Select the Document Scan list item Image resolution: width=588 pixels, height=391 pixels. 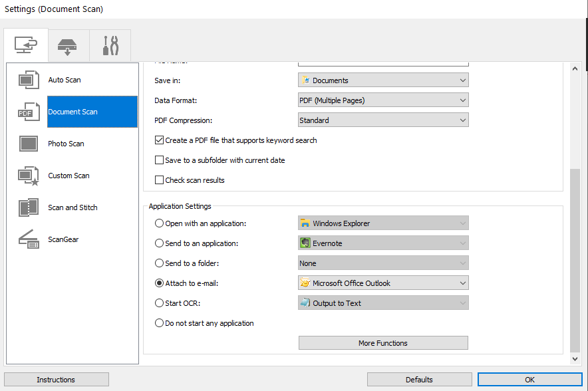click(x=92, y=112)
